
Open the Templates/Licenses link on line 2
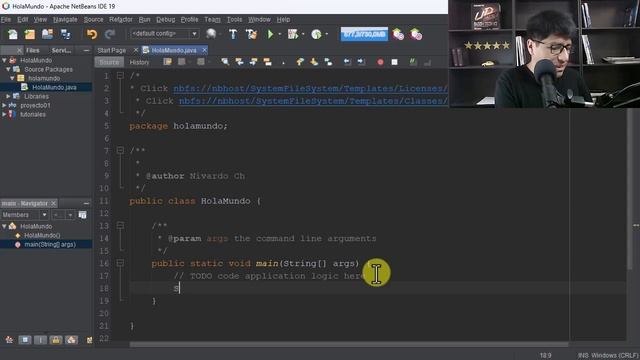311,88
